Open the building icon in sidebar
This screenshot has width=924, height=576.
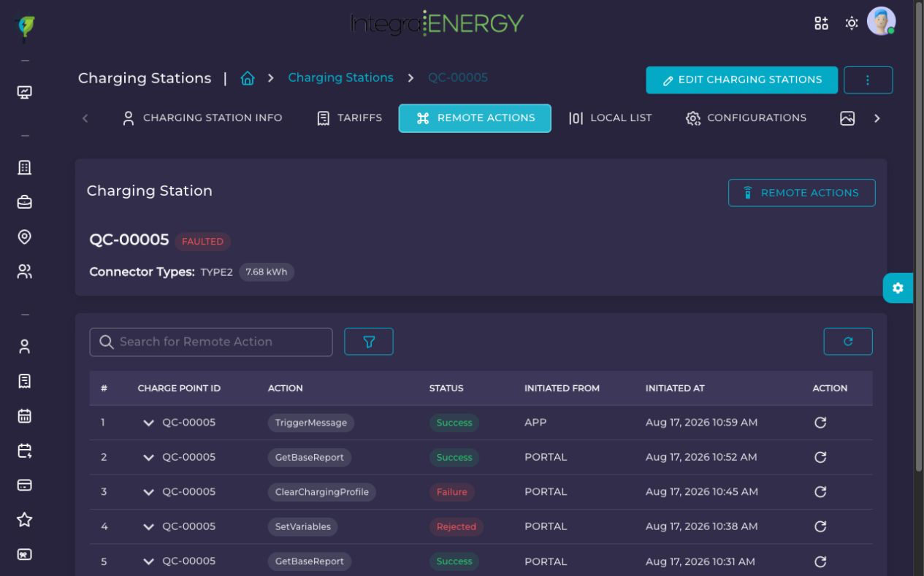coord(25,167)
